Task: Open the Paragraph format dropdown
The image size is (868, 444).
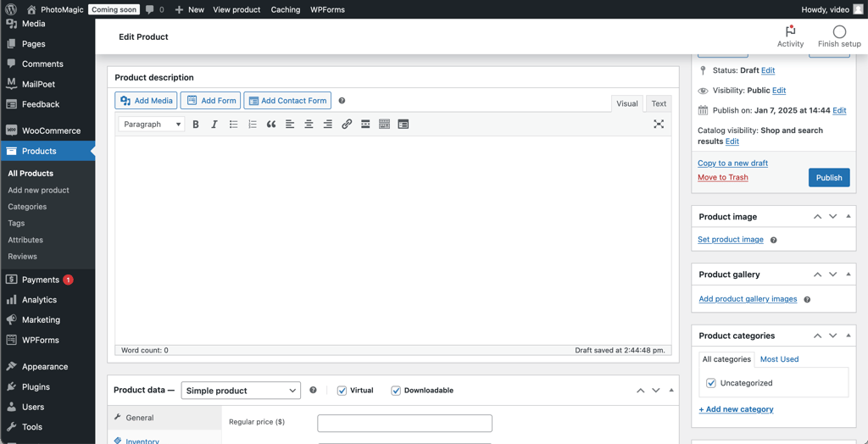Action: [x=151, y=125]
